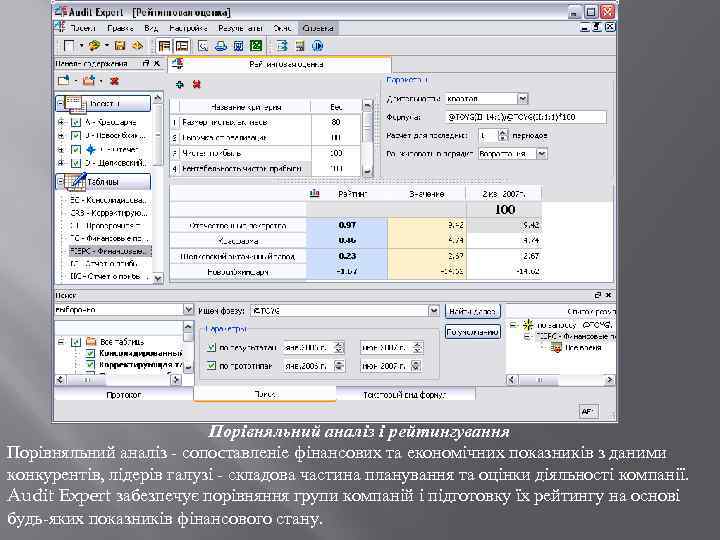Viewport: 720px width, 540px height.
Task: Click the Найти далее button
Action: (x=472, y=311)
